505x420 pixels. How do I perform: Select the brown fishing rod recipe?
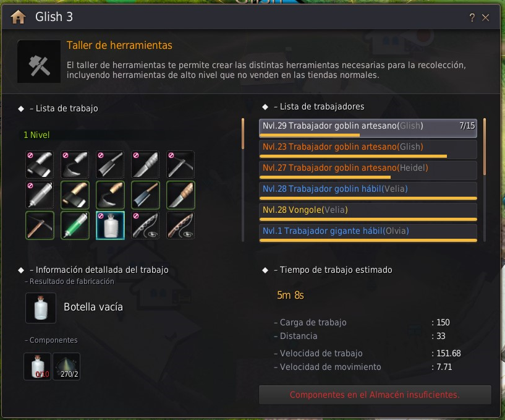point(180,226)
